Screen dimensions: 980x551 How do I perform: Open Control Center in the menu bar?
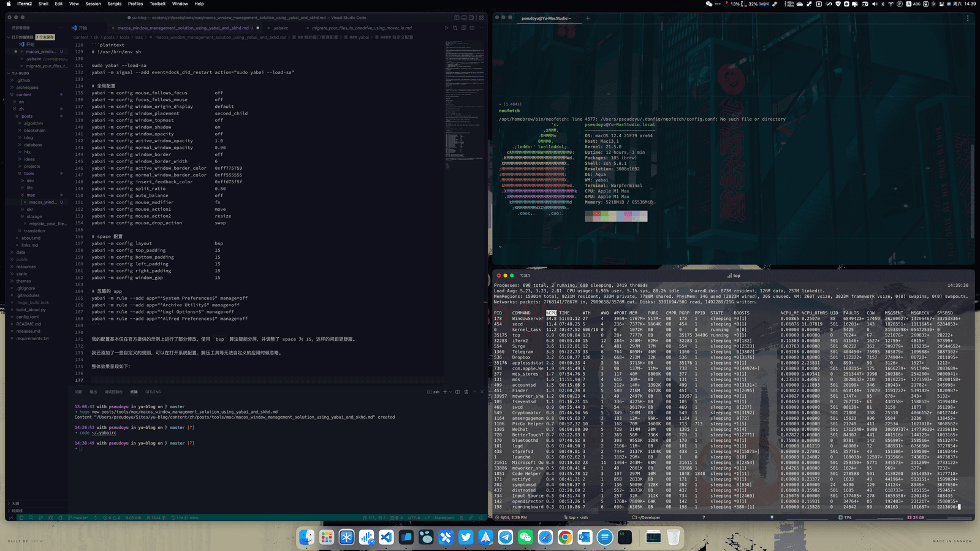pyautogui.click(x=942, y=4)
